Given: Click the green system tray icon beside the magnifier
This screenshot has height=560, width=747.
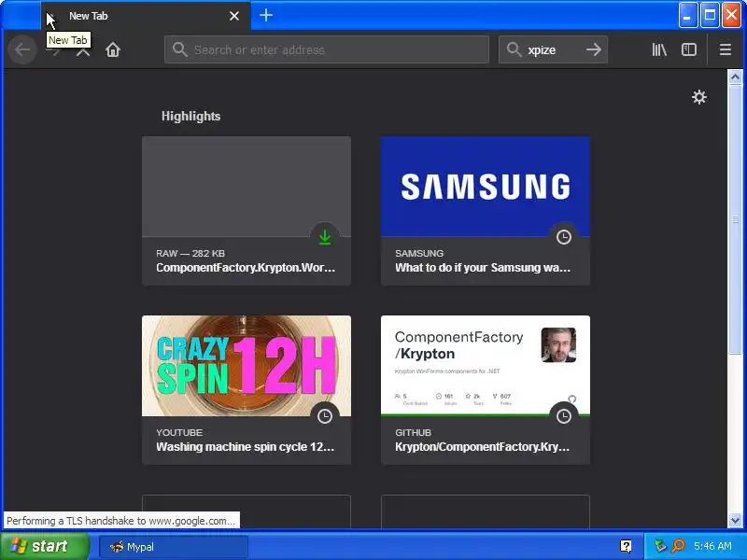Looking at the screenshot, I should tap(660, 546).
